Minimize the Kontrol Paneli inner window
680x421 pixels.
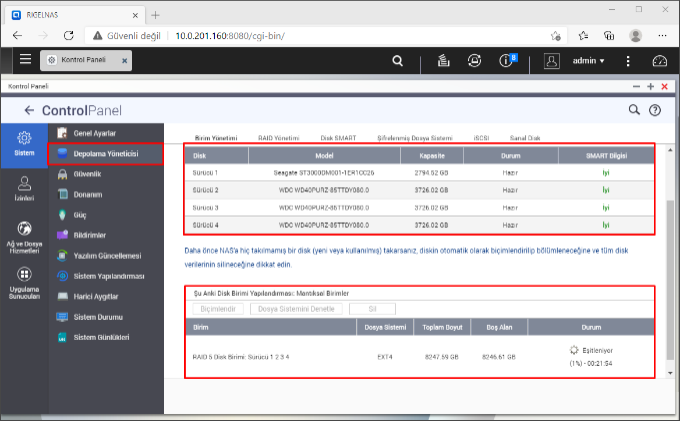click(x=636, y=87)
